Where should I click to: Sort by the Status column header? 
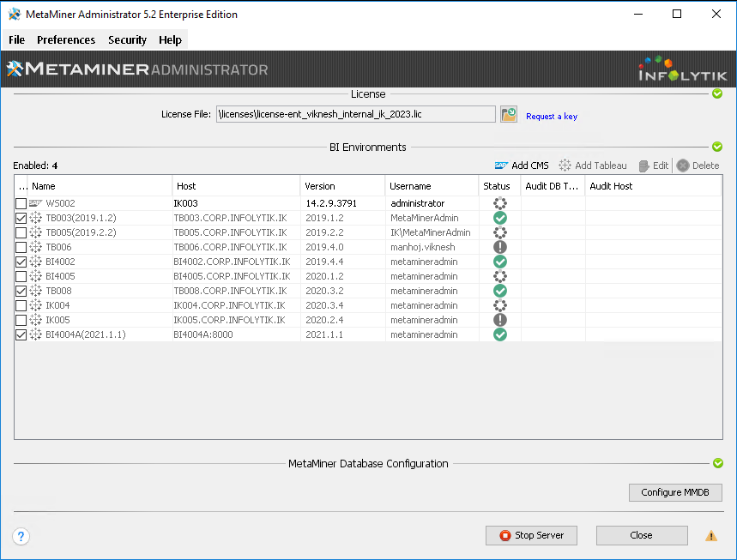pos(499,186)
